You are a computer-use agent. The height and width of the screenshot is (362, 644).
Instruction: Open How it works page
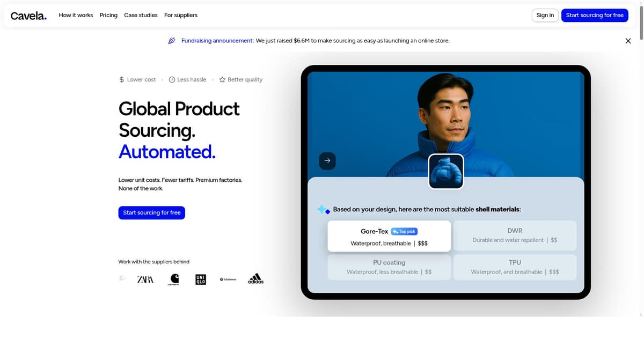tap(76, 15)
